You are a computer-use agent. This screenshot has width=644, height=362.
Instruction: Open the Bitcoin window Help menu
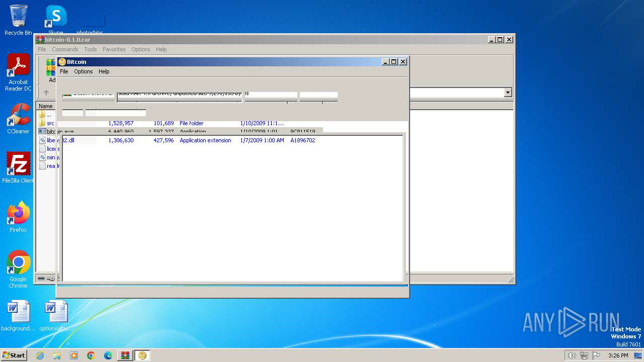(x=104, y=71)
